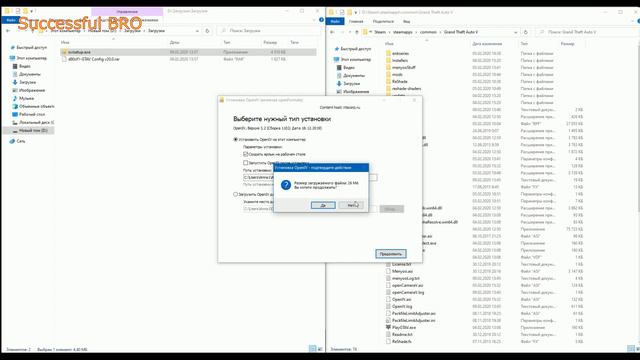Select the Readme.txt file

(402, 334)
